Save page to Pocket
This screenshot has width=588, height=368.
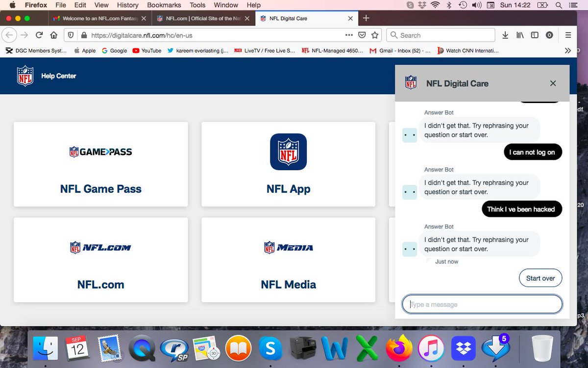[x=362, y=35]
